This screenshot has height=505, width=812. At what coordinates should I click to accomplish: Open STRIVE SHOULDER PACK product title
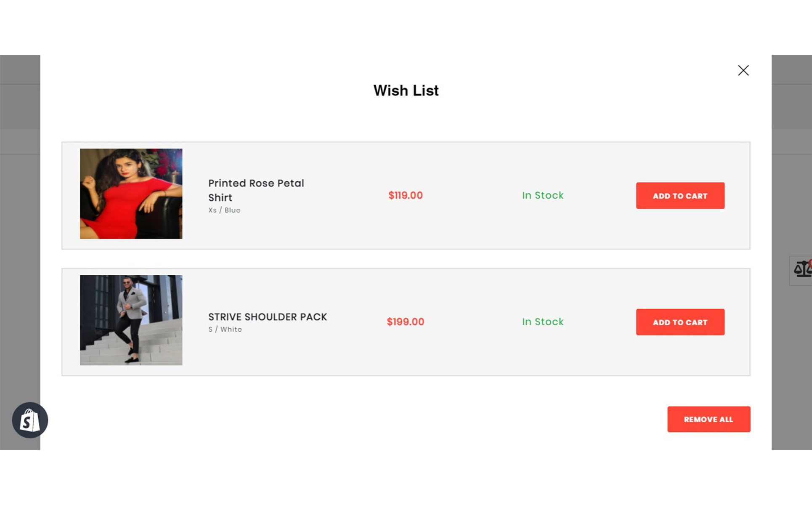pos(268,317)
